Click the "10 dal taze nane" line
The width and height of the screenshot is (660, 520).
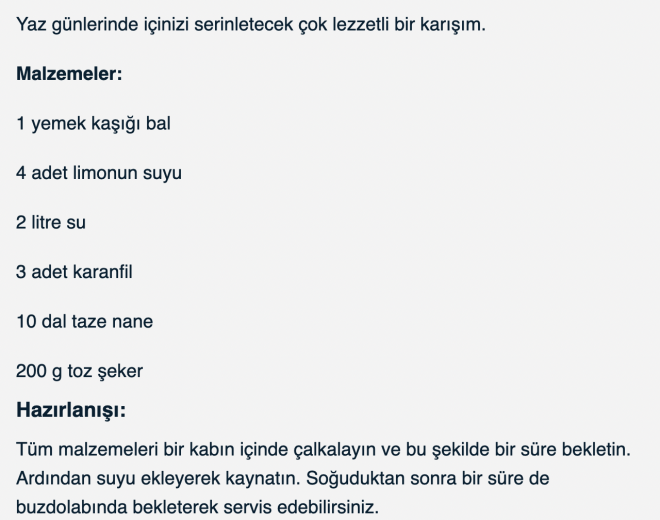(x=84, y=321)
